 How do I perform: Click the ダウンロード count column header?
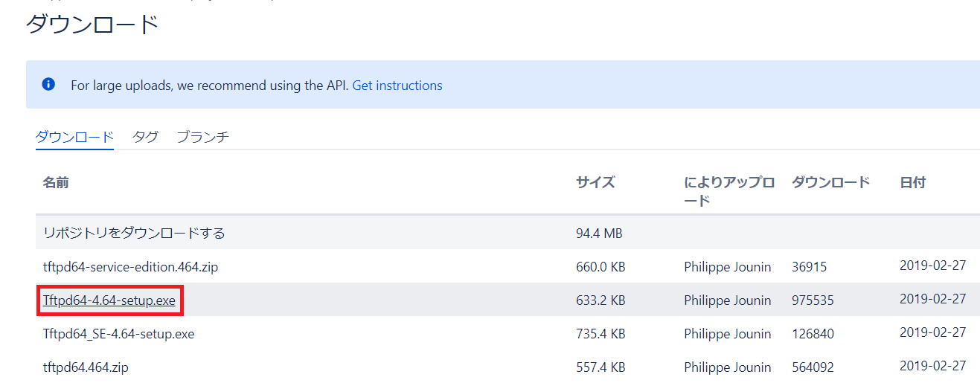click(x=830, y=182)
